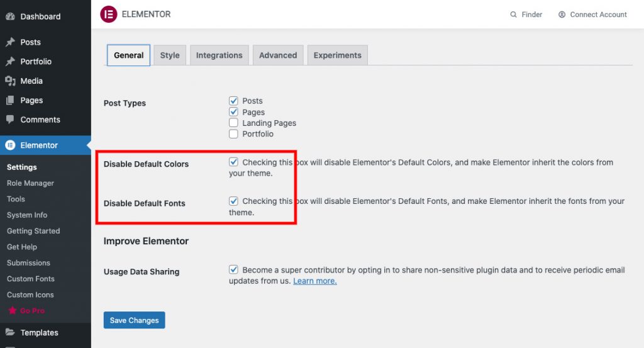Image resolution: width=644 pixels, height=348 pixels.
Task: Click the Go Pro star icon
Action: point(13,310)
